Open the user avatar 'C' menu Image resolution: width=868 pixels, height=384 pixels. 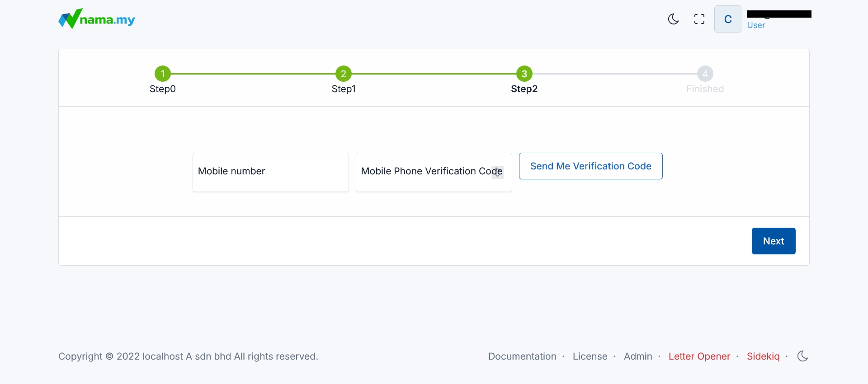pyautogui.click(x=727, y=19)
